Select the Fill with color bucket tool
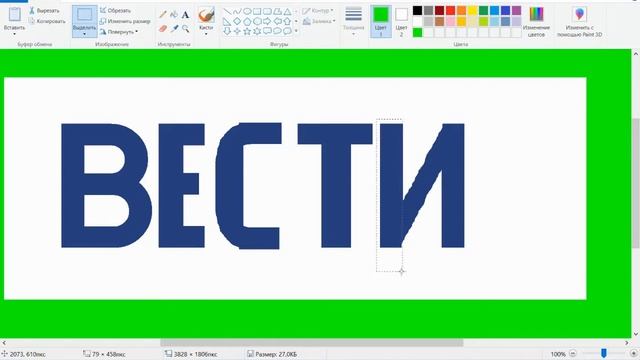This screenshot has width=640, height=360. click(x=174, y=14)
